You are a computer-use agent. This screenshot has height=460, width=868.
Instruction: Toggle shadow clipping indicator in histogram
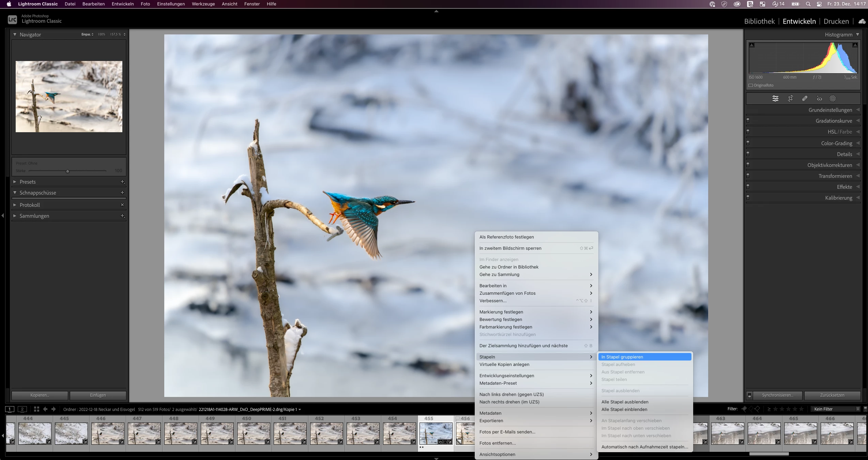tap(752, 45)
